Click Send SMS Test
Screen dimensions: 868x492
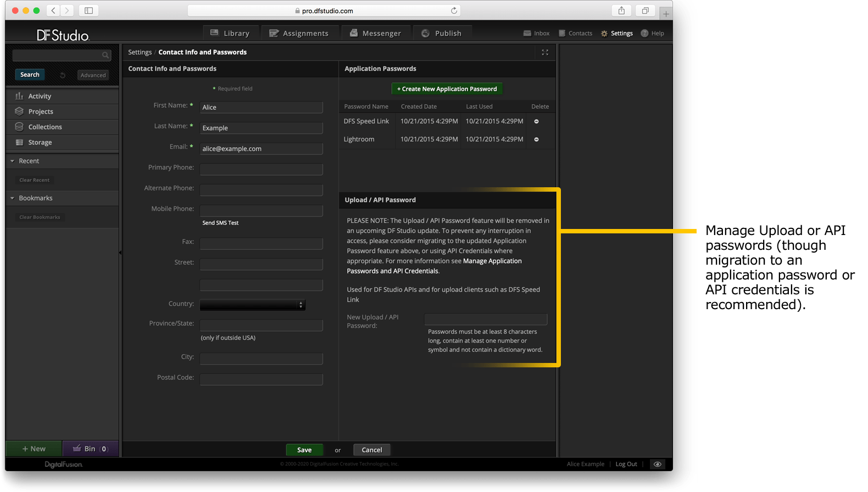pos(220,223)
